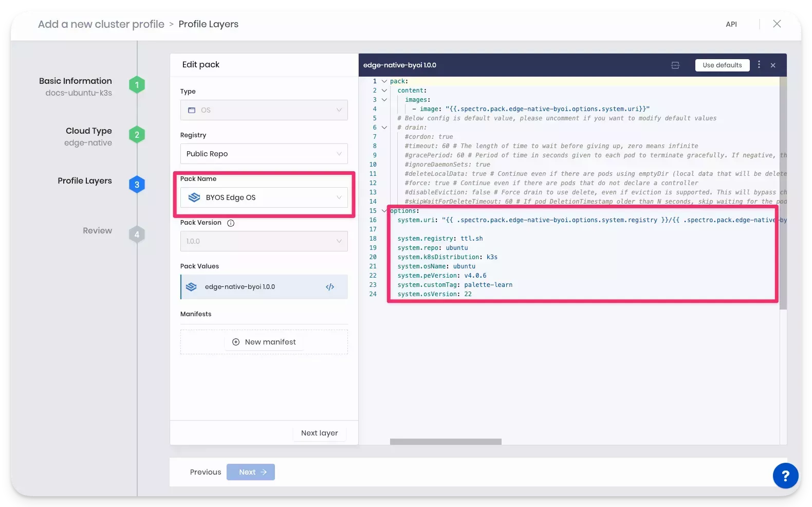Click the Next layer button
812x507 pixels.
[320, 433]
